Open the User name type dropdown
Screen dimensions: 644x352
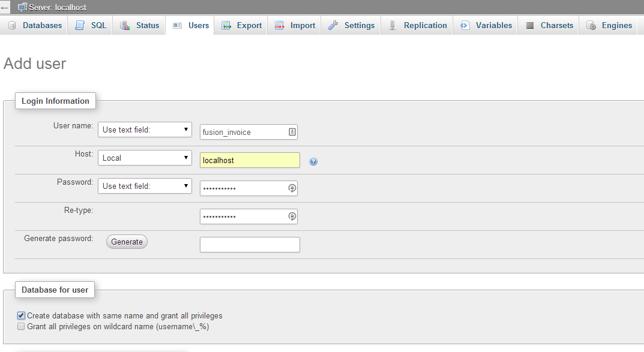coord(144,130)
